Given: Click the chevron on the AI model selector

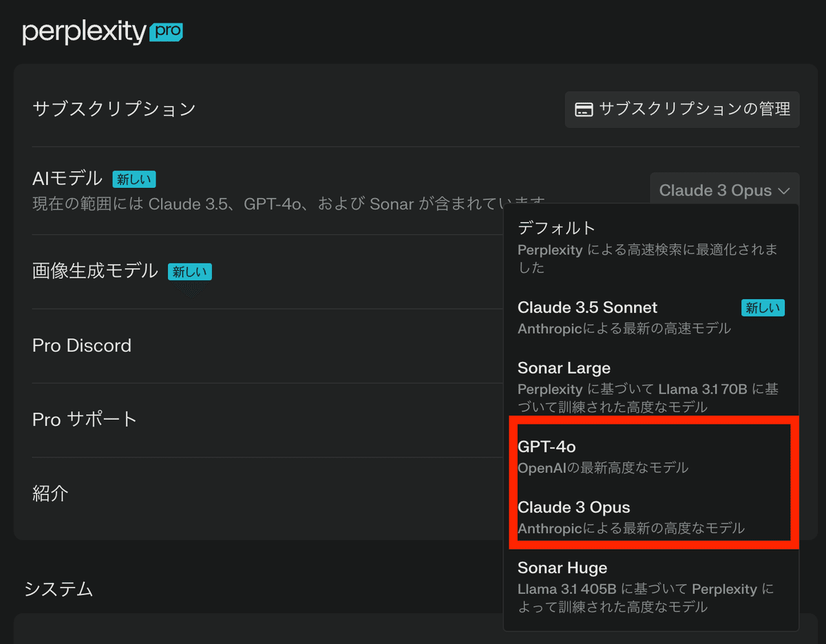Looking at the screenshot, I should pos(784,191).
